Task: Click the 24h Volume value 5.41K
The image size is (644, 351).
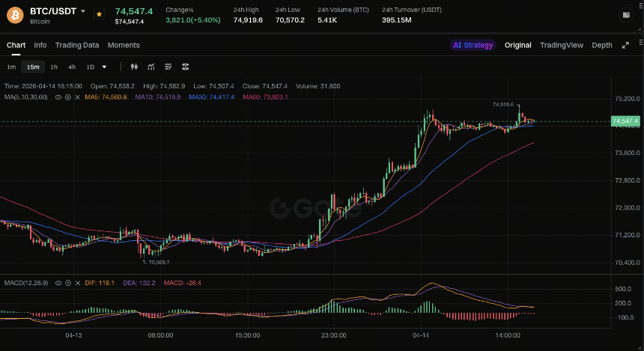Action: tap(327, 20)
